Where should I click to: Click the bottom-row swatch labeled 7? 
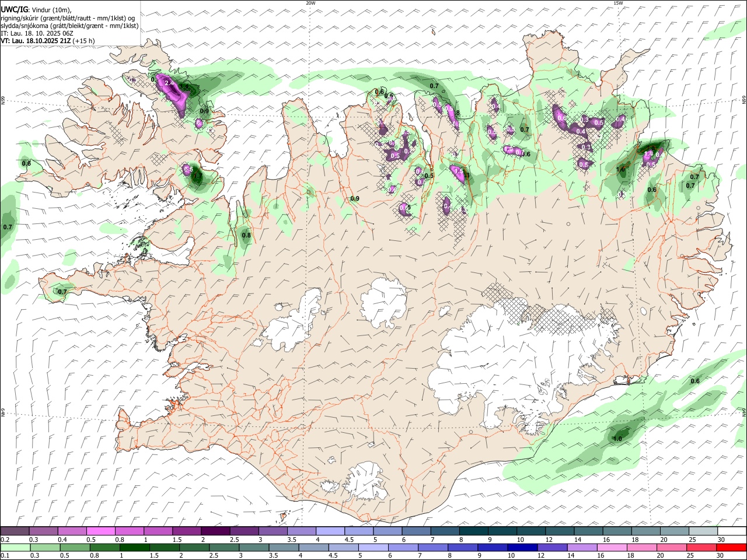coord(433,547)
